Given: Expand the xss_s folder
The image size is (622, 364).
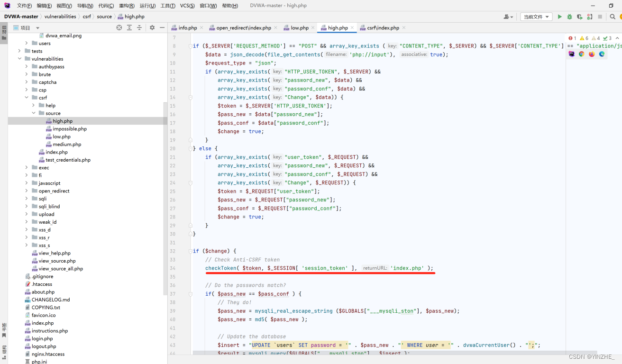Looking at the screenshot, I should point(27,246).
